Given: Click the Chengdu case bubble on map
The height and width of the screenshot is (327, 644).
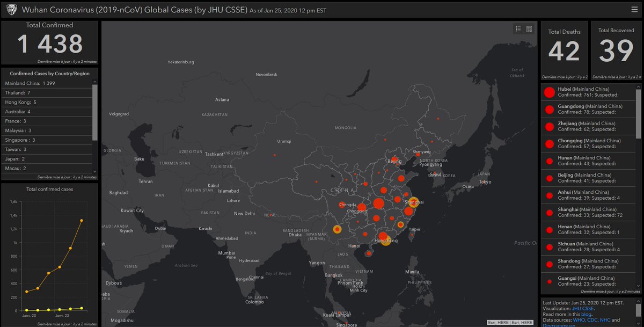Looking at the screenshot, I should 342,205.
